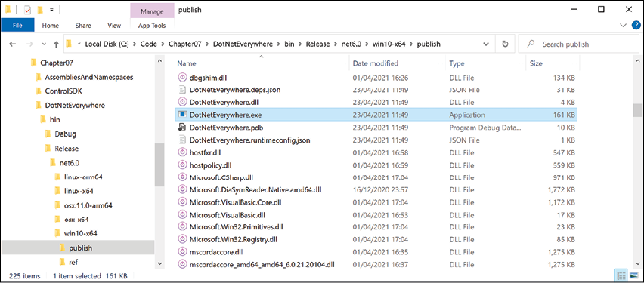This screenshot has width=644, height=283.
Task: Click the file list vertical scrollbar thumb
Action: point(637,110)
